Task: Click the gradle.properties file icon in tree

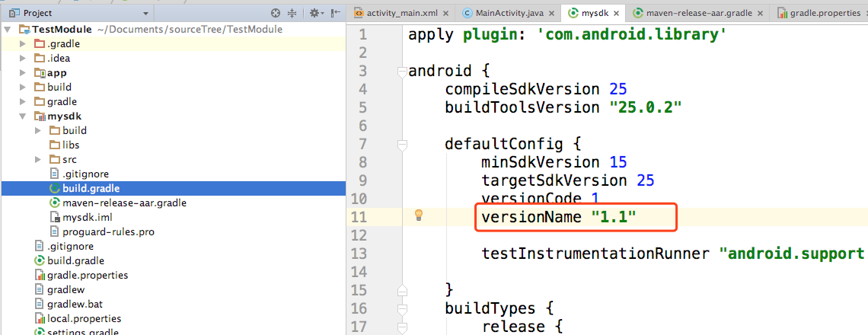Action: point(40,275)
